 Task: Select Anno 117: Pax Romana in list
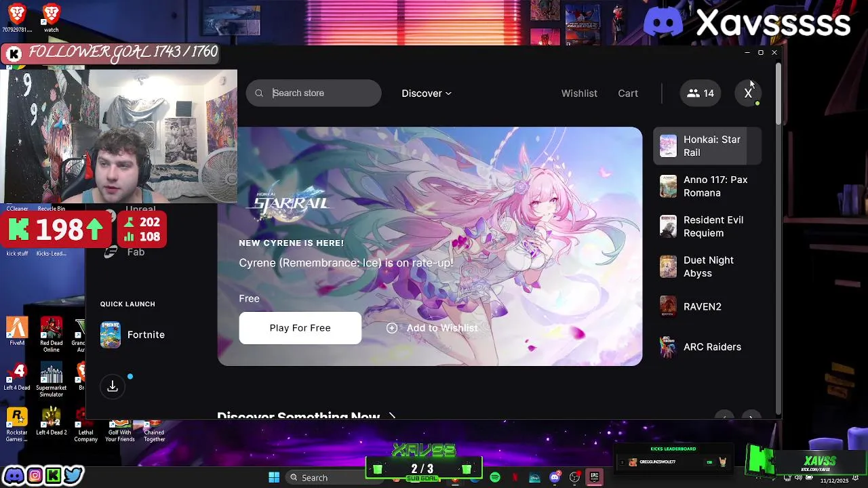click(707, 186)
